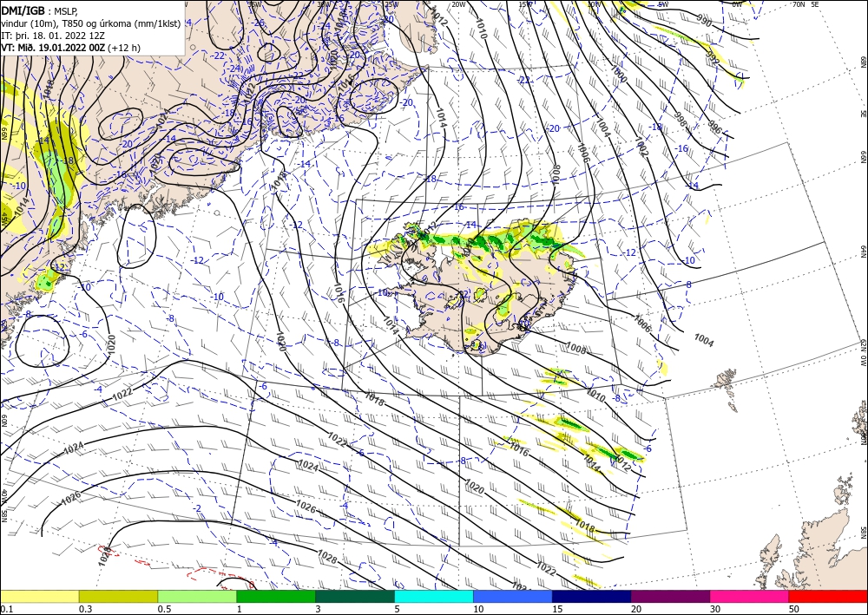Click the legend value '3'
This screenshot has width=868, height=615.
(318, 609)
